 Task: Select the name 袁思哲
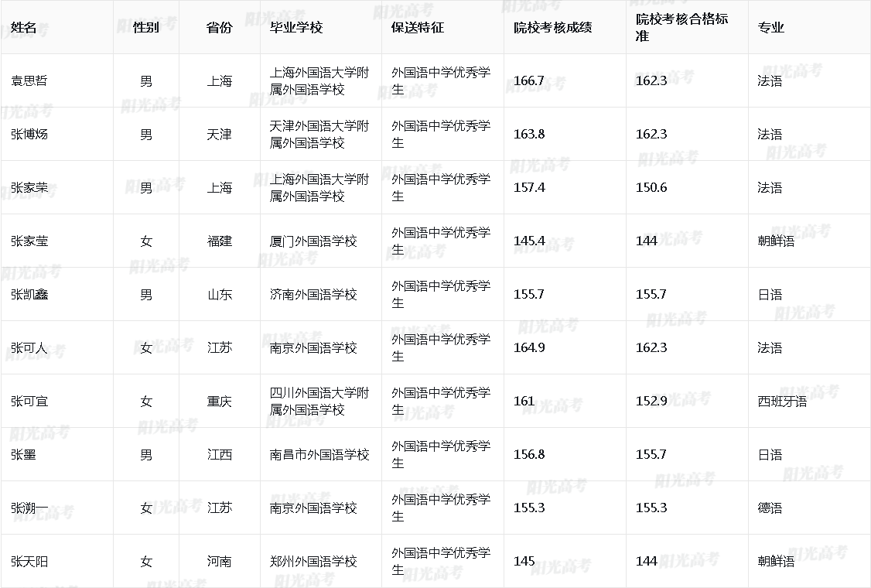pyautogui.click(x=29, y=80)
